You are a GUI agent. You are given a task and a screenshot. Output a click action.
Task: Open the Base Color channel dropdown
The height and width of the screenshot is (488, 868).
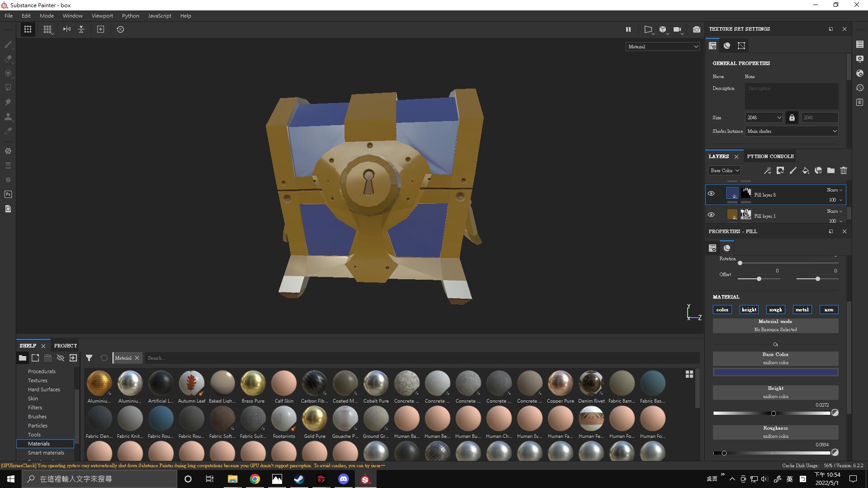coord(724,170)
